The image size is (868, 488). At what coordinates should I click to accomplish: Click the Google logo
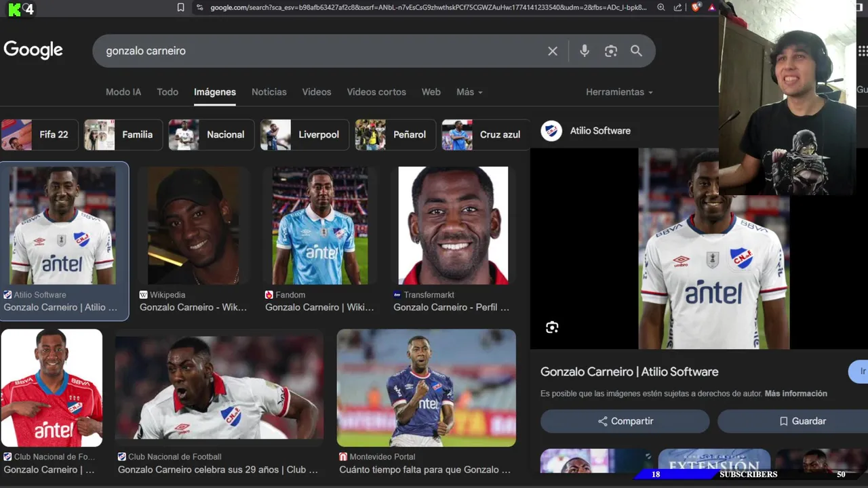tap(33, 50)
